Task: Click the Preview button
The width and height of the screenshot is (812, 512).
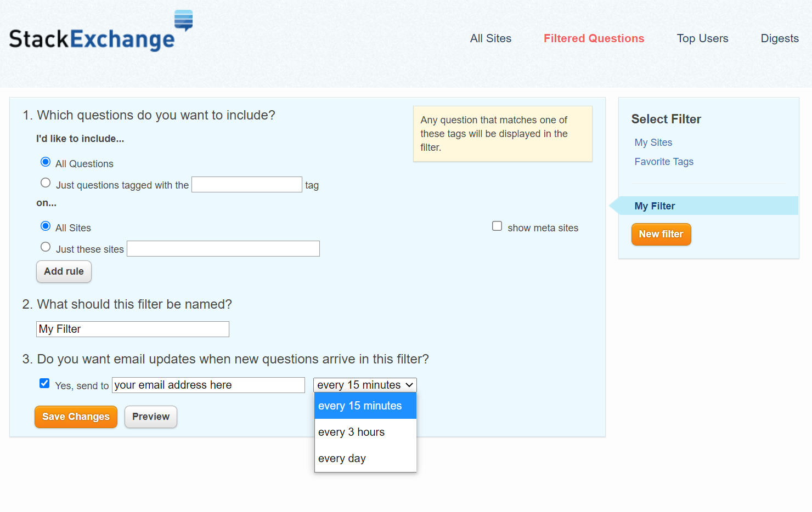Action: point(151,417)
